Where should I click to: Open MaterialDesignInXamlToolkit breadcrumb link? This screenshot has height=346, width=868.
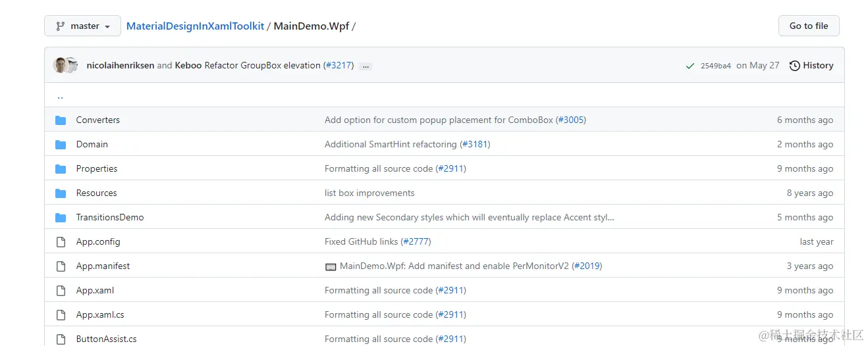point(195,26)
